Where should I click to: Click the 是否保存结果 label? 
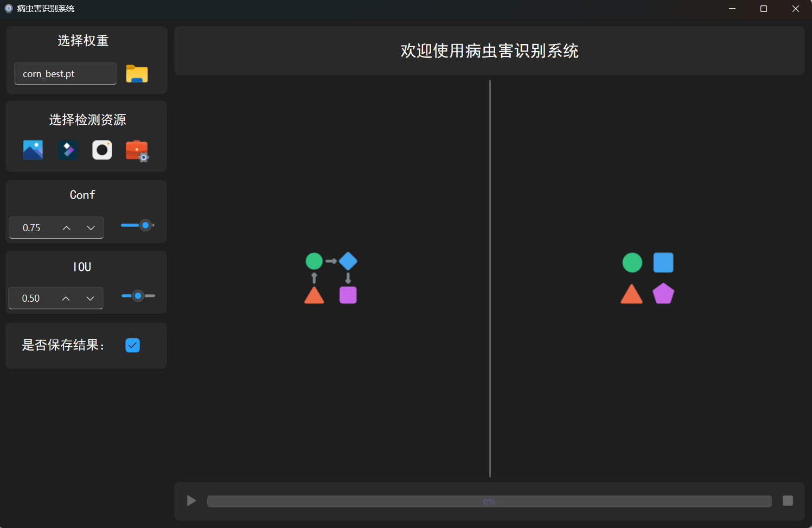point(63,345)
